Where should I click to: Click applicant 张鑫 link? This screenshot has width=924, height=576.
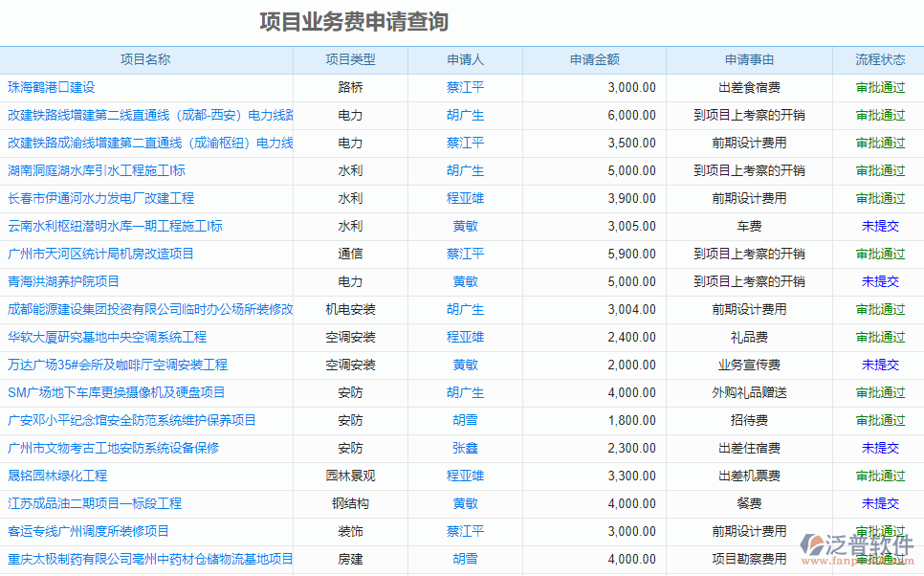click(465, 448)
